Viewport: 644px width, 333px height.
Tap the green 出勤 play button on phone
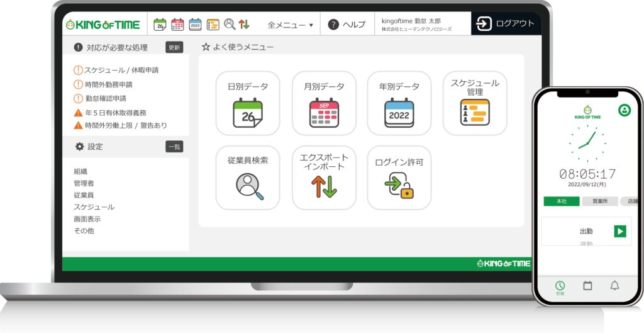620,231
